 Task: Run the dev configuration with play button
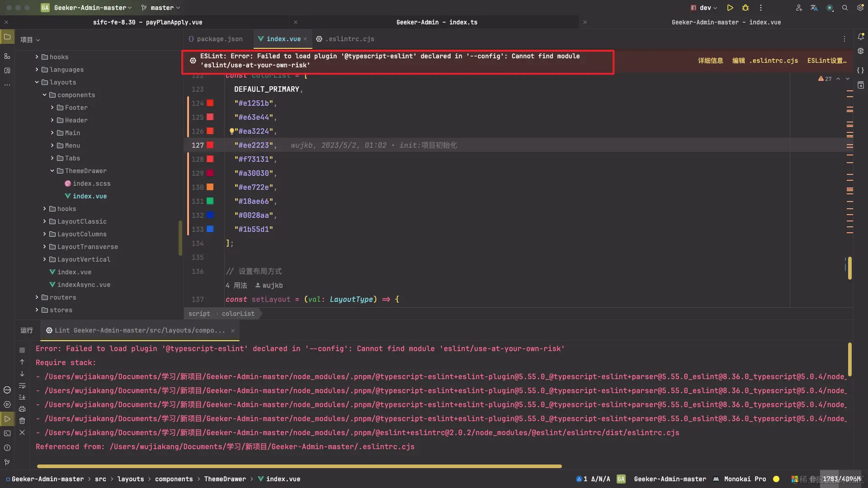[730, 8]
